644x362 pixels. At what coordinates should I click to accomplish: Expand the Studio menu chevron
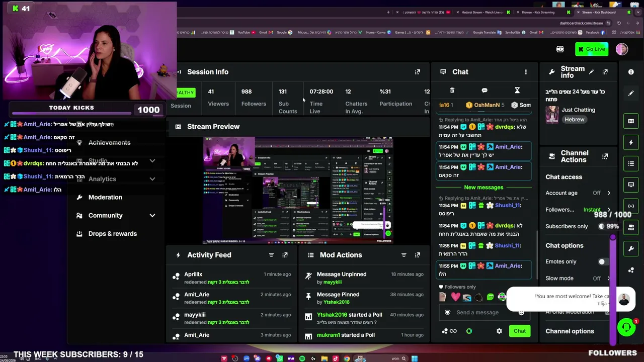[152, 161]
